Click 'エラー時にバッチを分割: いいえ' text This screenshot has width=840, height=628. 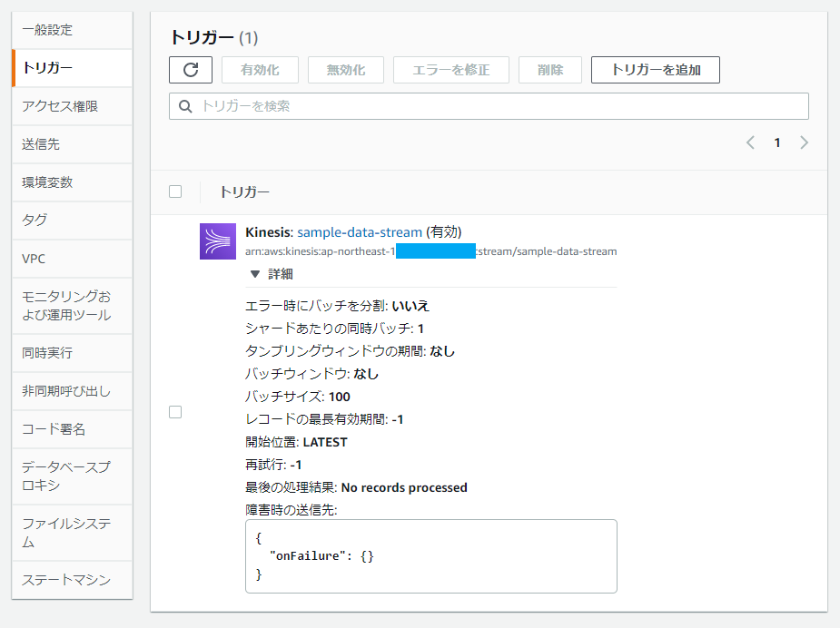click(x=338, y=306)
